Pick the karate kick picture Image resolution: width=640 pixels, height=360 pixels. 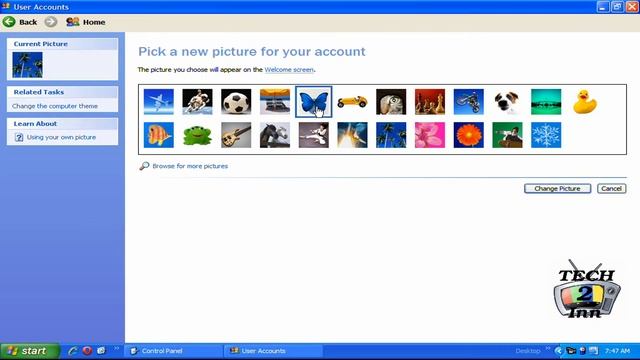coord(313,135)
